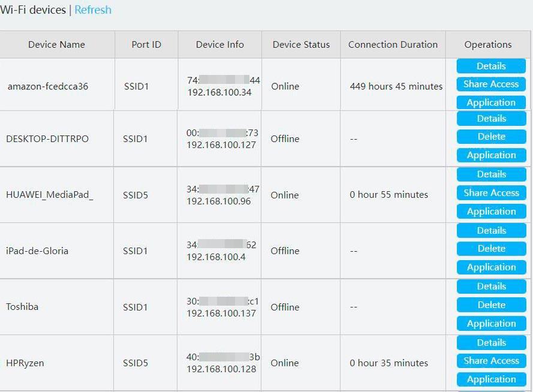Click the Device Name column header

(x=56, y=44)
